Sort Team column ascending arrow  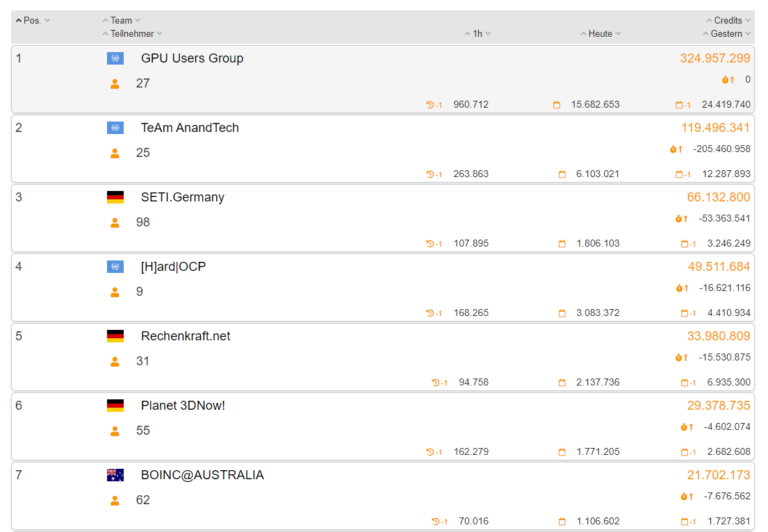point(105,21)
